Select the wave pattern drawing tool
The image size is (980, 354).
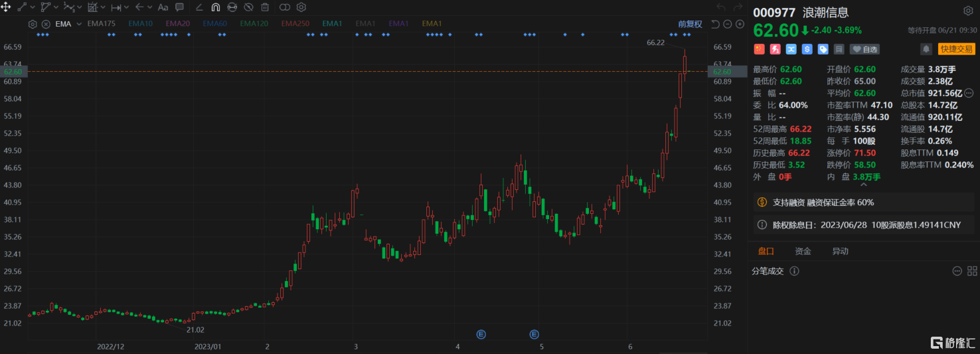[68, 7]
